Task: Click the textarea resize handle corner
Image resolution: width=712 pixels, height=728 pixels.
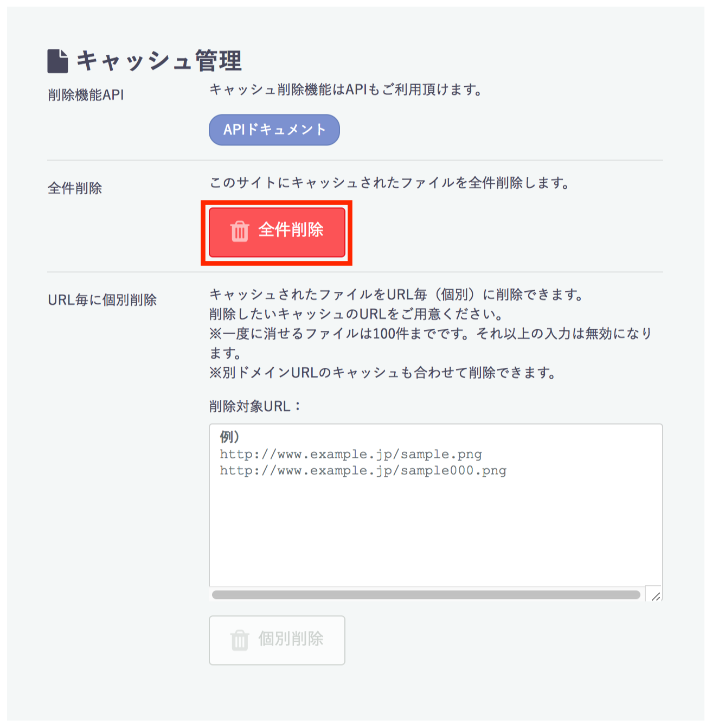Action: tap(656, 596)
